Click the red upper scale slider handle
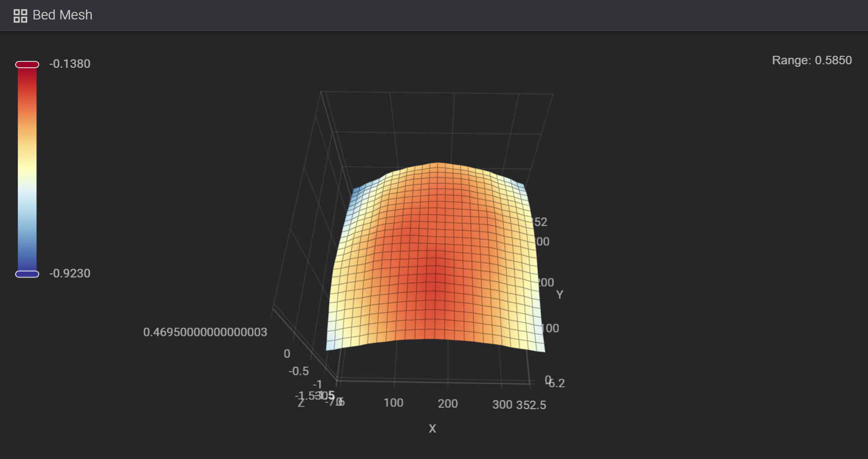 (27, 64)
